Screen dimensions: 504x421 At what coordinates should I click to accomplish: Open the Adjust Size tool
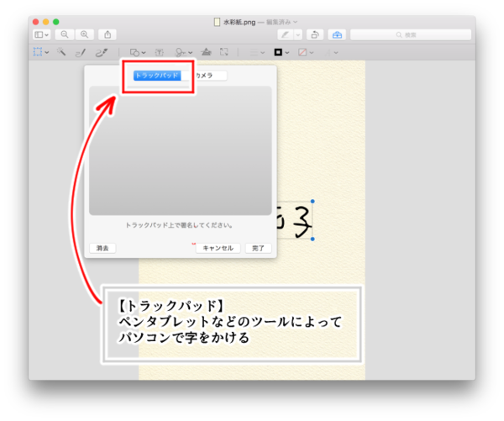(x=223, y=52)
